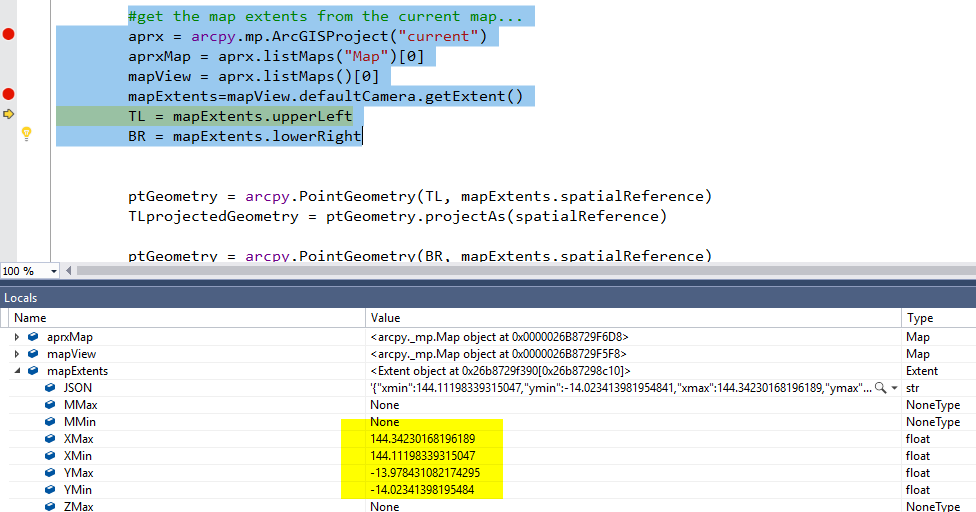
Task: Click the MMin property cube icon
Action: click(x=50, y=421)
